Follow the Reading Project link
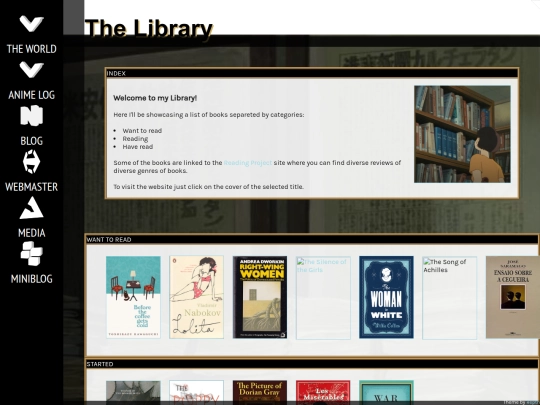This screenshot has width=540, height=405. pyautogui.click(x=248, y=163)
